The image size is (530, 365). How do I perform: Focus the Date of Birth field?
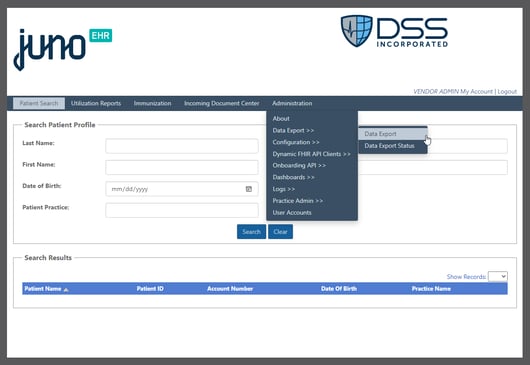pos(182,189)
